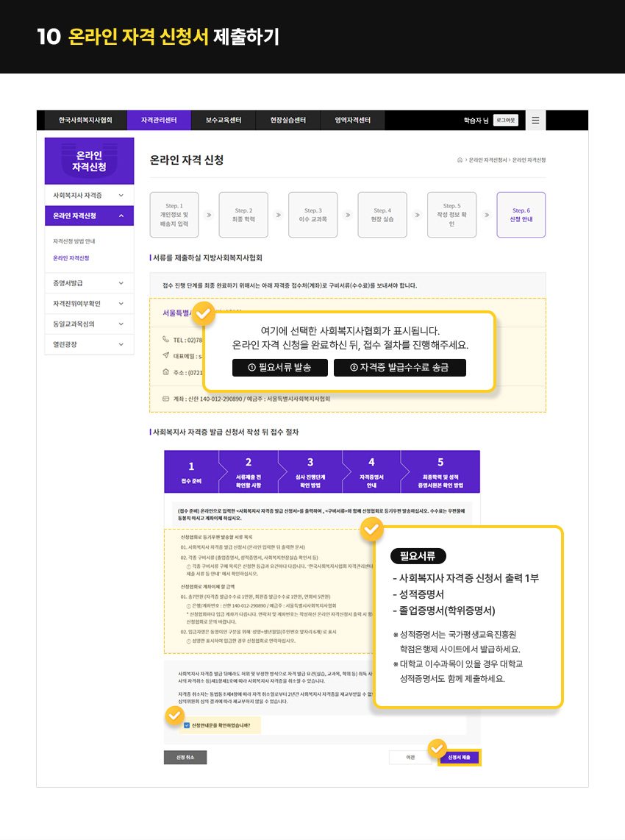Click the phone icon beside TEL
The width and height of the screenshot is (625, 840).
click(x=165, y=340)
